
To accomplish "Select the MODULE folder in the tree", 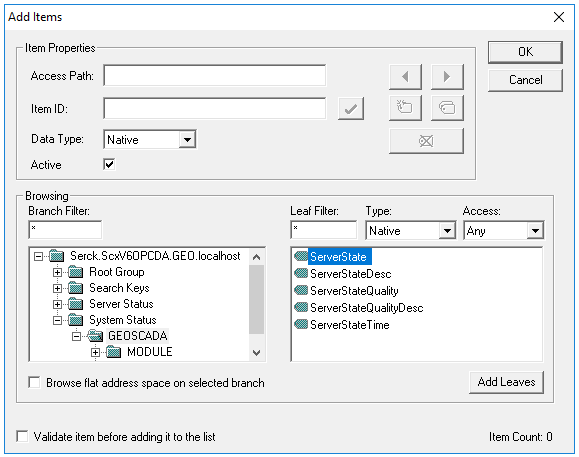I will [x=150, y=352].
